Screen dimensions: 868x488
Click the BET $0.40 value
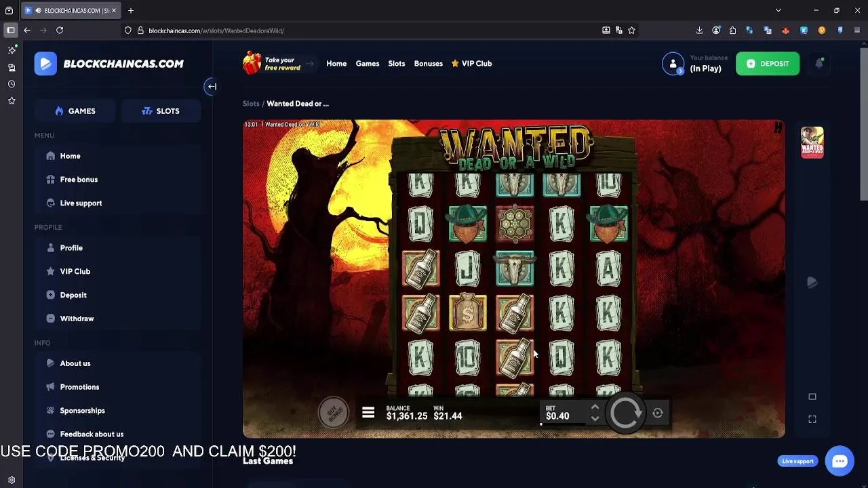coord(557,416)
